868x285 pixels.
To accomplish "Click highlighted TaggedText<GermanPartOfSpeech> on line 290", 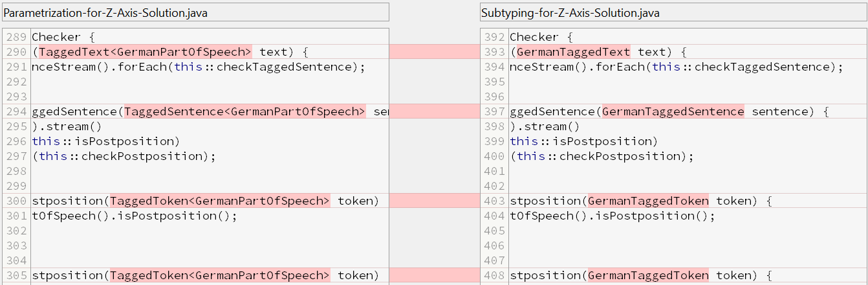I will pyautogui.click(x=145, y=52).
